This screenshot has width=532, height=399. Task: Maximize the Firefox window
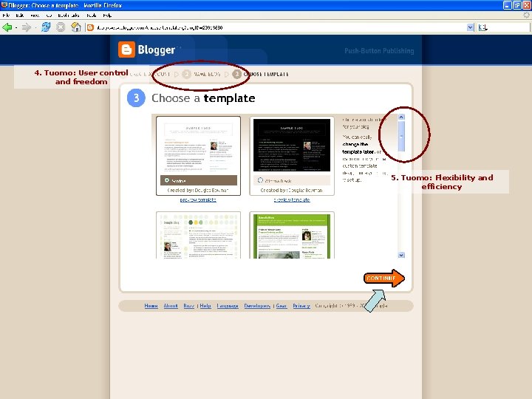(516, 5)
